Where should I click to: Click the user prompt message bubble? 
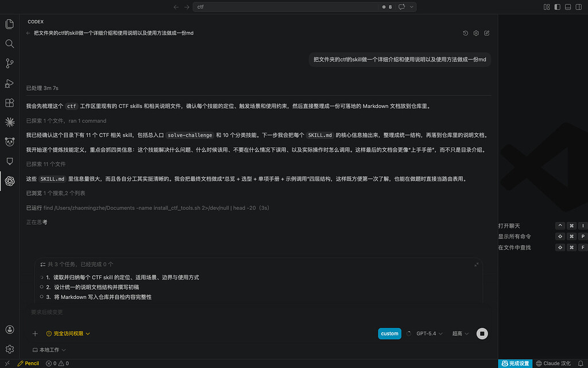(400, 59)
